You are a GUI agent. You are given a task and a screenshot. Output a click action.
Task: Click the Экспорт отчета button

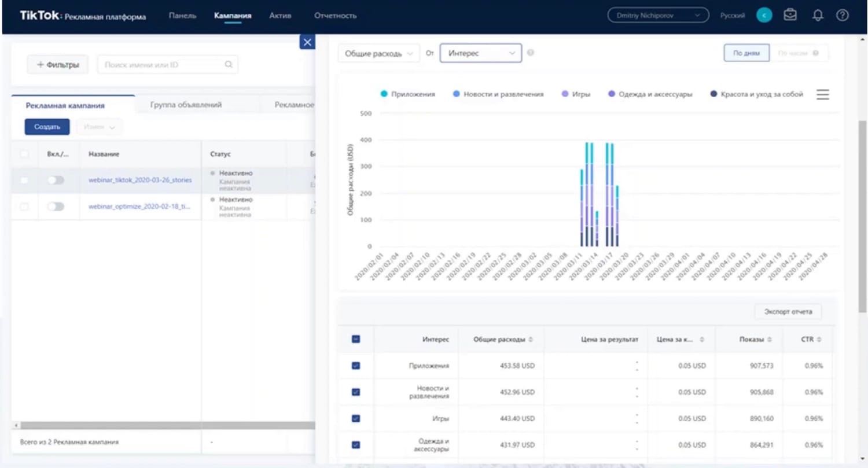coord(788,311)
